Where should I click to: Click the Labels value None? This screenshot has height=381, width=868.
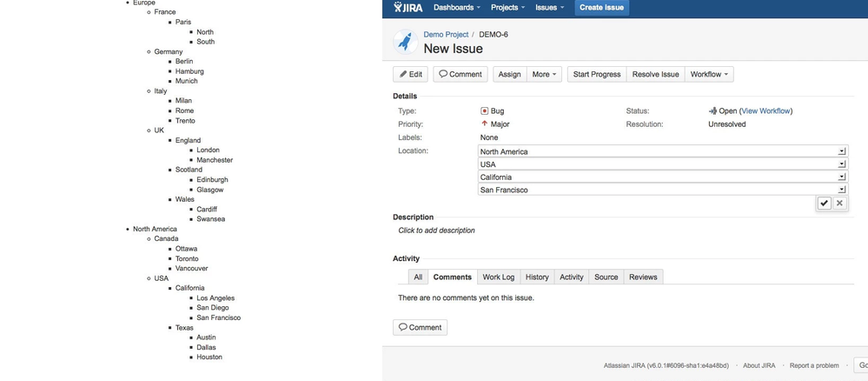489,137
